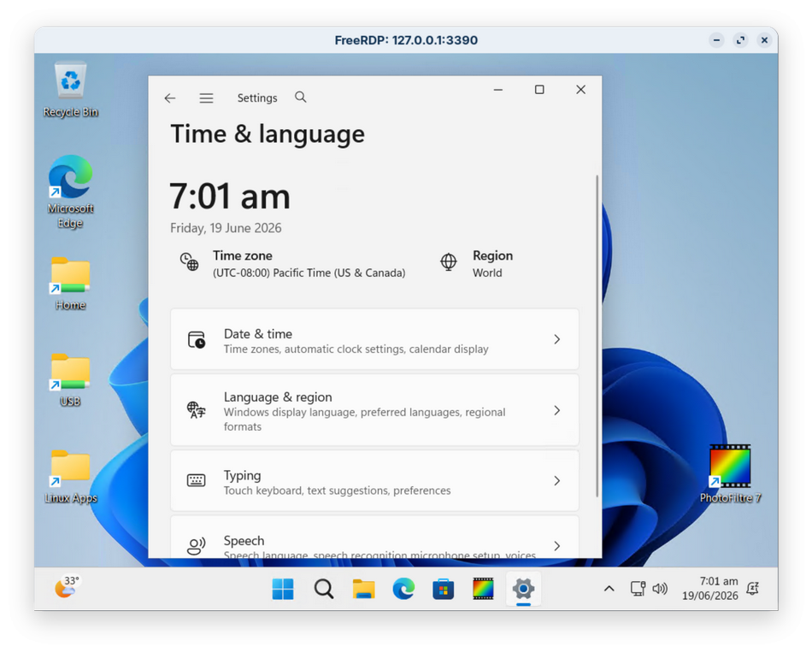
Task: Show hidden icons in system tray
Action: (609, 589)
